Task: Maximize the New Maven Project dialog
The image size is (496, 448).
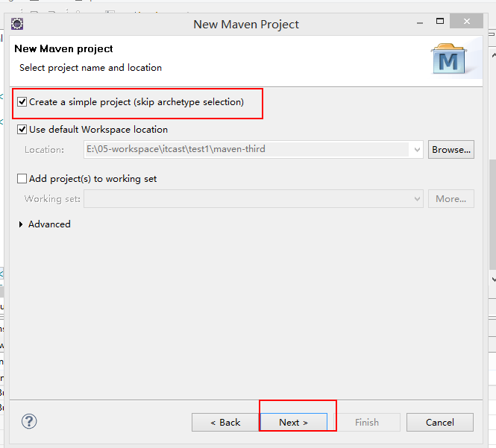Action: click(440, 23)
